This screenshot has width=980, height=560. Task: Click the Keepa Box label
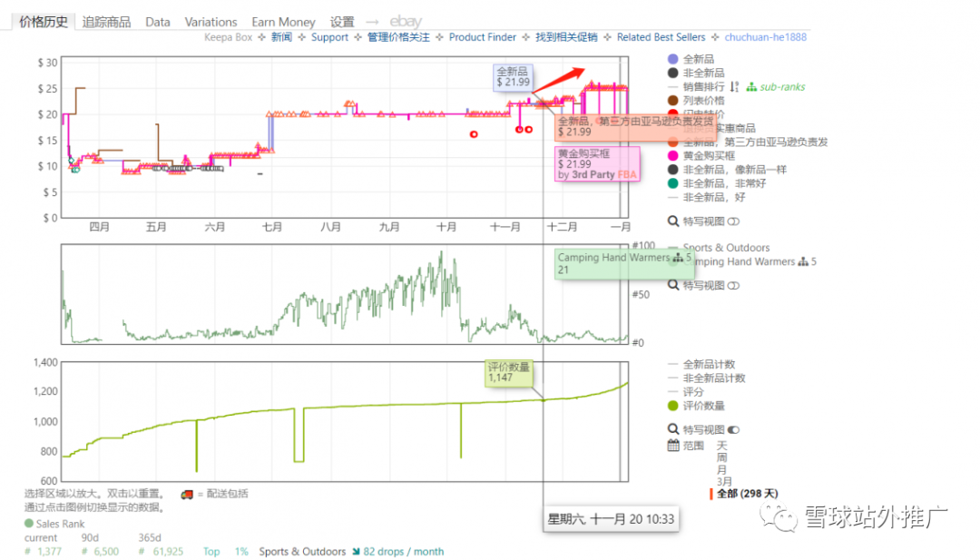click(228, 37)
